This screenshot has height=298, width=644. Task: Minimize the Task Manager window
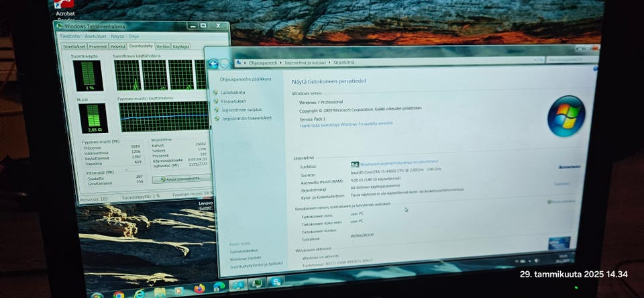(x=193, y=26)
